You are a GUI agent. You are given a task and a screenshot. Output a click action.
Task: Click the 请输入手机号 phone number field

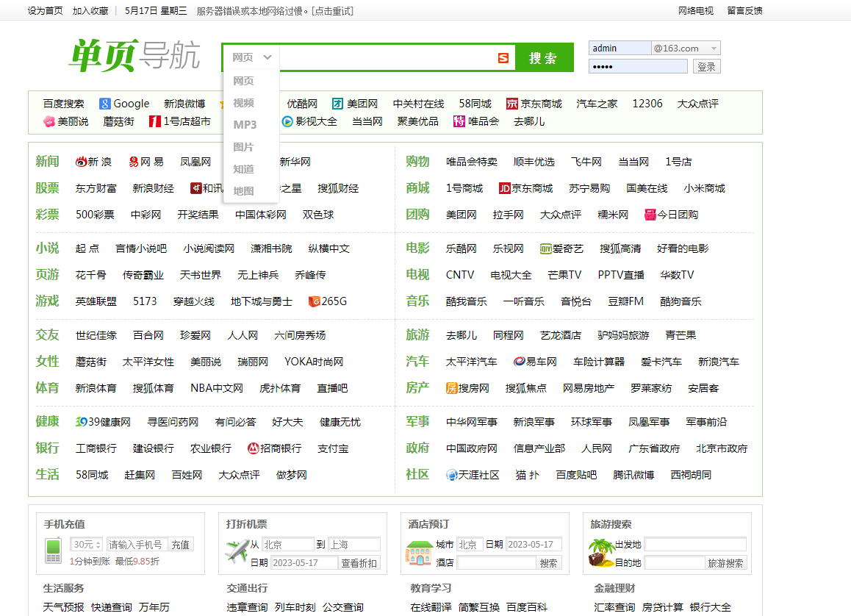click(137, 545)
